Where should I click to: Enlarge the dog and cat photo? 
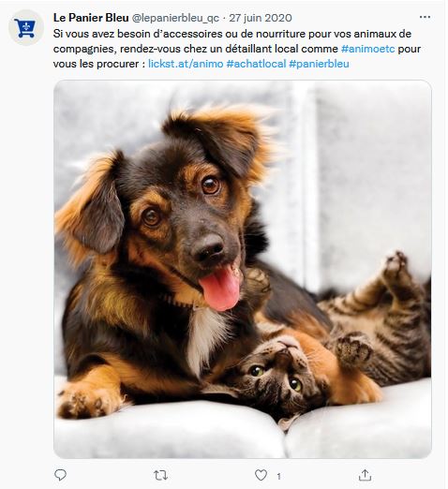click(243, 269)
